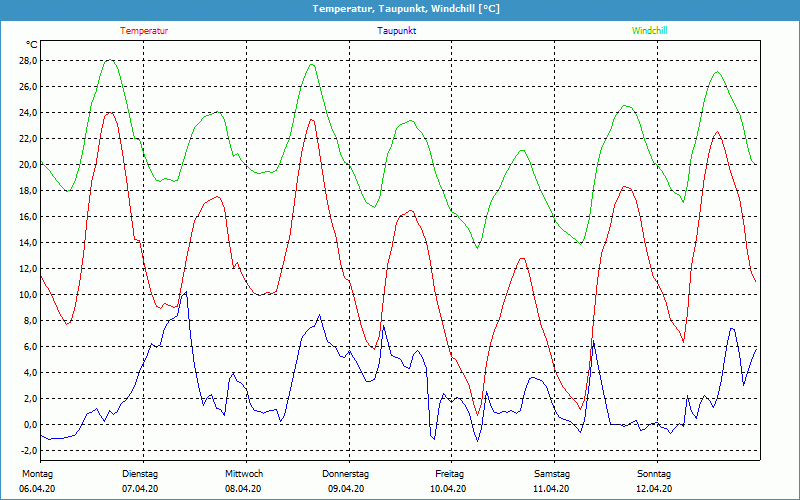Image resolution: width=800 pixels, height=500 pixels.
Task: Click the Sonntag day label
Action: (x=654, y=474)
